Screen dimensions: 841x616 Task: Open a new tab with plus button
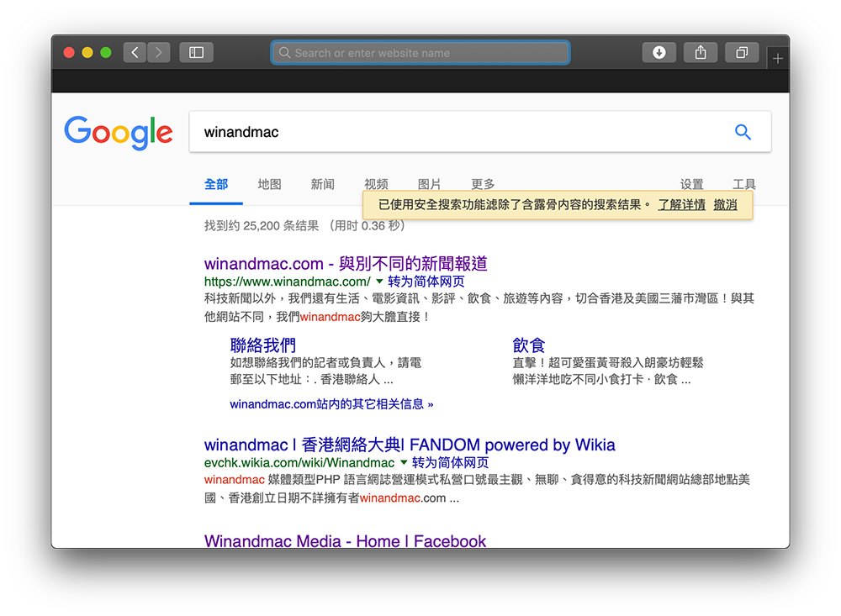click(x=778, y=59)
